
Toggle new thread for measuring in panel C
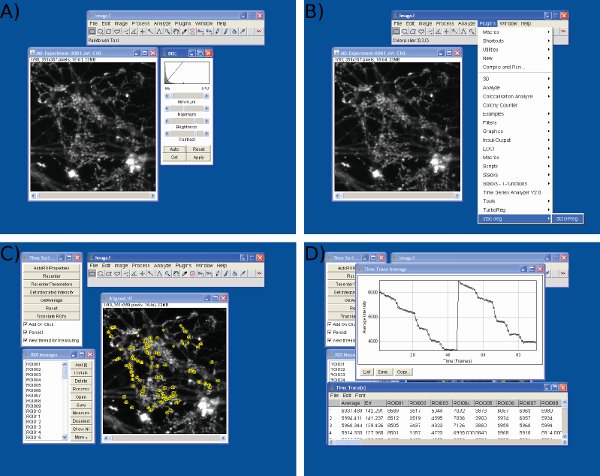[x=26, y=340]
